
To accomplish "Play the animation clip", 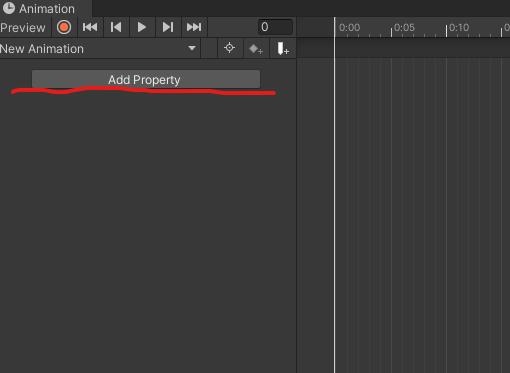I will pyautogui.click(x=142, y=27).
